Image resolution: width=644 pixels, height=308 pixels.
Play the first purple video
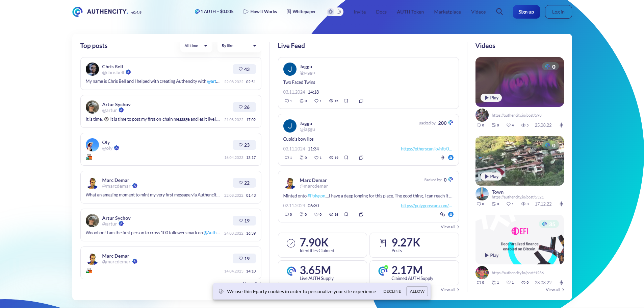pos(491,98)
